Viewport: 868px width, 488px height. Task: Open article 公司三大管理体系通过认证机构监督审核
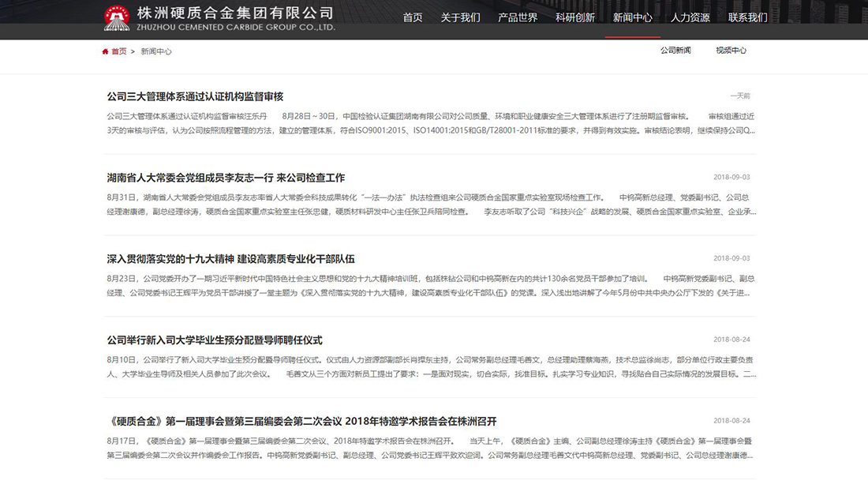click(195, 96)
